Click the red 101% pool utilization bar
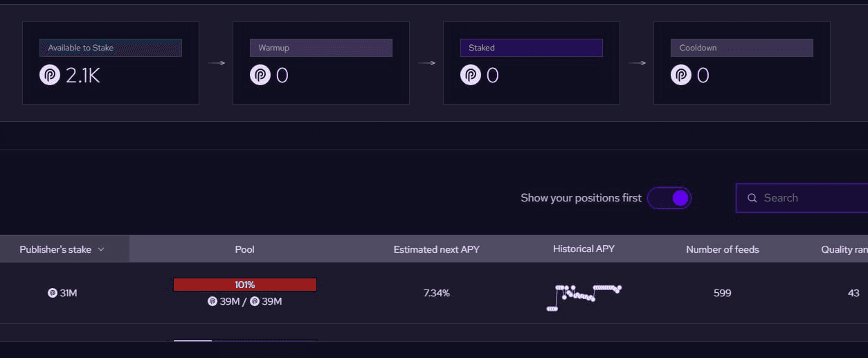 (x=244, y=285)
